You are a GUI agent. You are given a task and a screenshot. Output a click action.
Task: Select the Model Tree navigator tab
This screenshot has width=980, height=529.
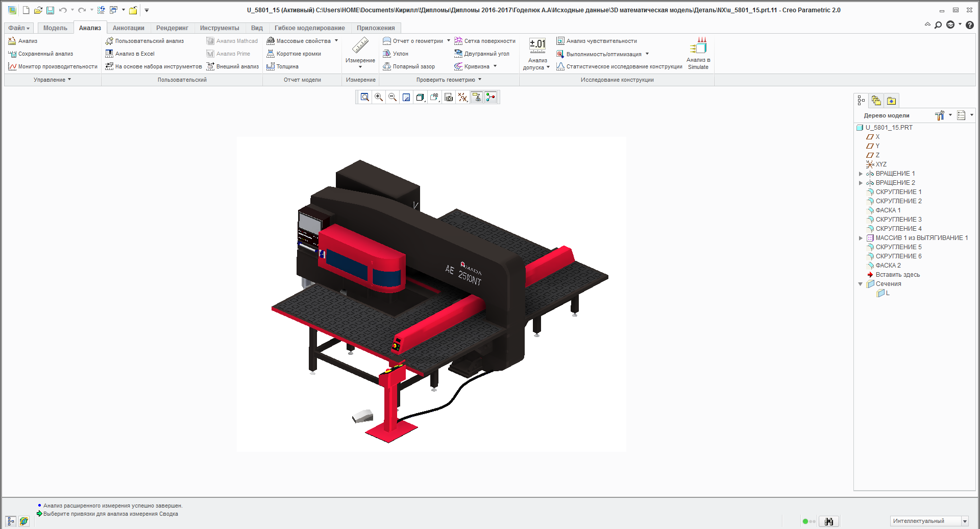pos(862,101)
